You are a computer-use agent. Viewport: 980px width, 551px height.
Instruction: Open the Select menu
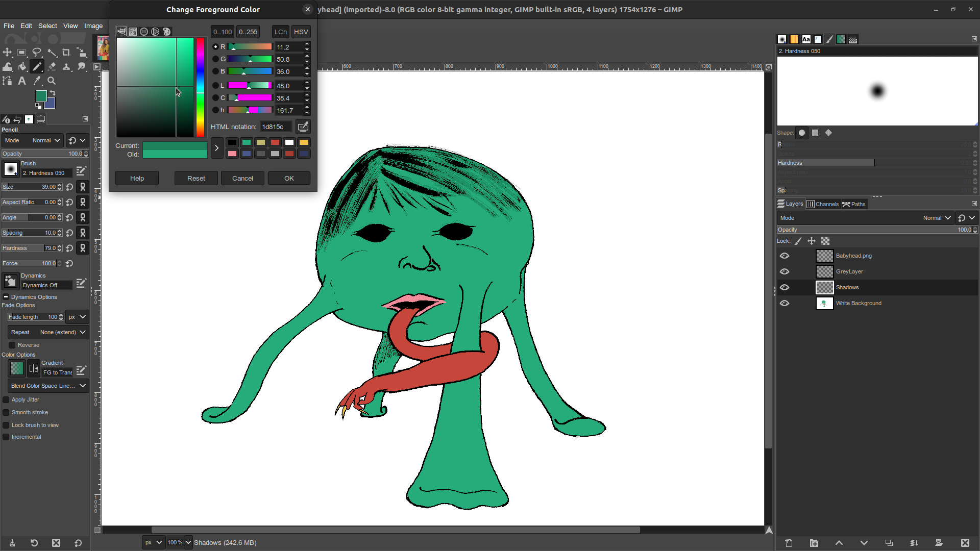tap(47, 26)
